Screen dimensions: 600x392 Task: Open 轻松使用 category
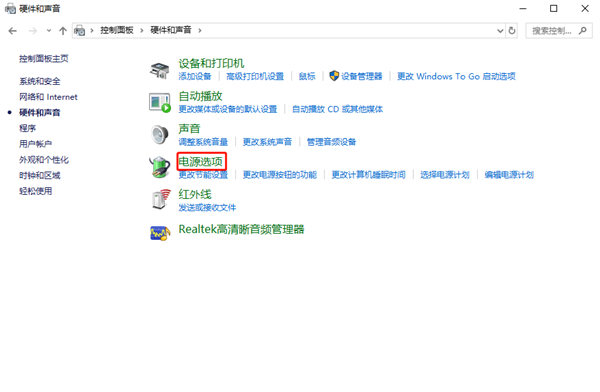coord(36,191)
